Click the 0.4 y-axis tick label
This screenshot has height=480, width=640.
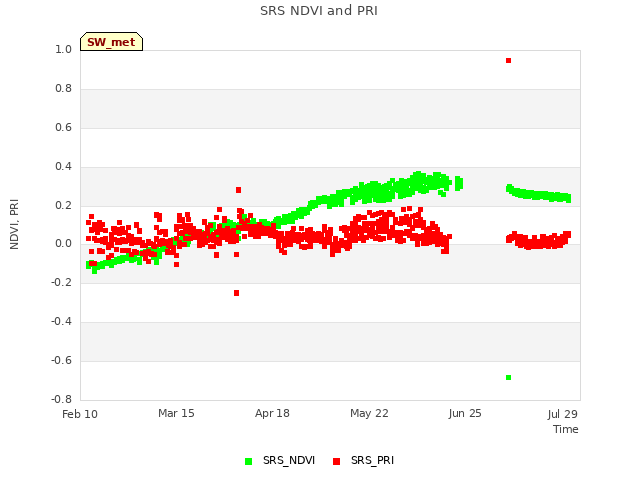(63, 166)
